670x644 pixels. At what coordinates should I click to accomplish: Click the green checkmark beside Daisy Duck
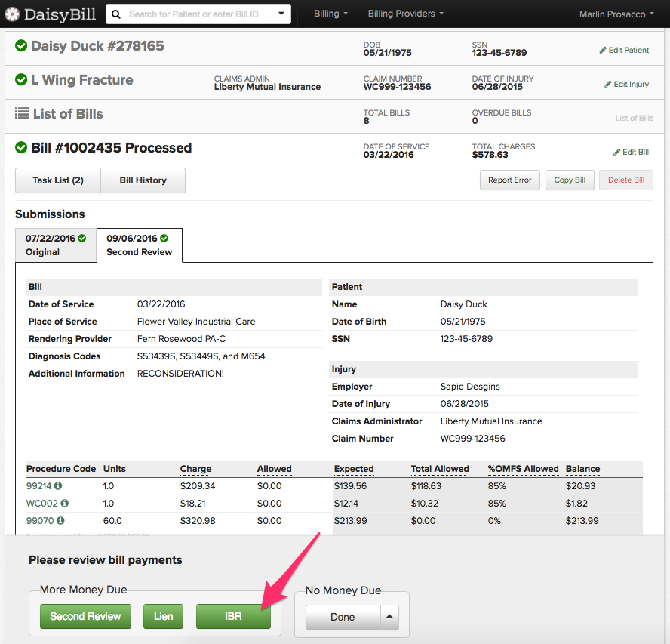(21, 45)
